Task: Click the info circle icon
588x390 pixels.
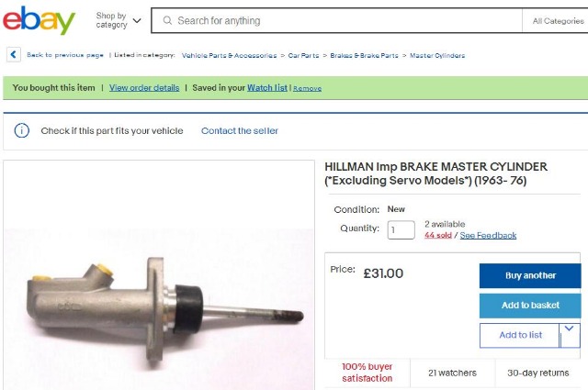Action: point(22,130)
